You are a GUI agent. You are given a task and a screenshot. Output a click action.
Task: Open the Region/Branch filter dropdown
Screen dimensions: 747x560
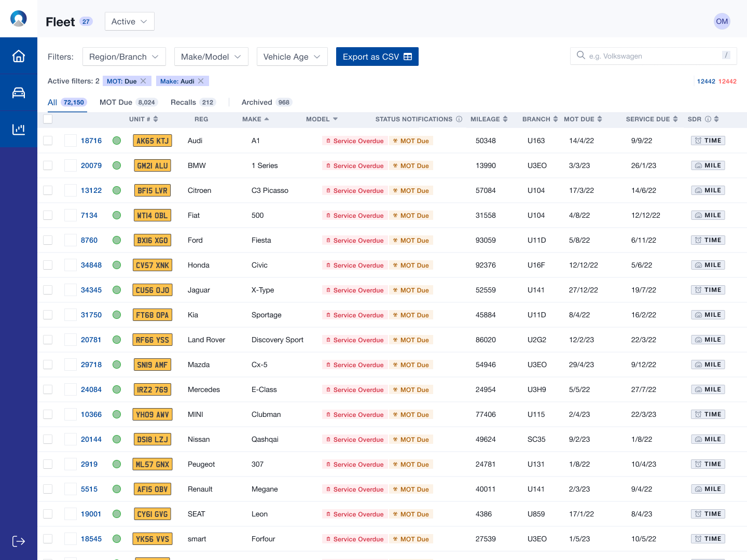point(124,57)
